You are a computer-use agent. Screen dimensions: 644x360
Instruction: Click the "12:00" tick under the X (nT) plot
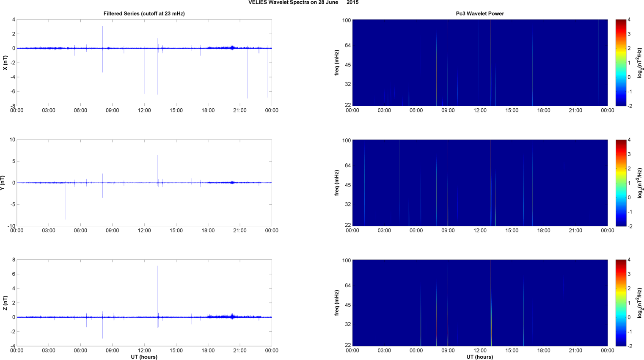coord(144,110)
